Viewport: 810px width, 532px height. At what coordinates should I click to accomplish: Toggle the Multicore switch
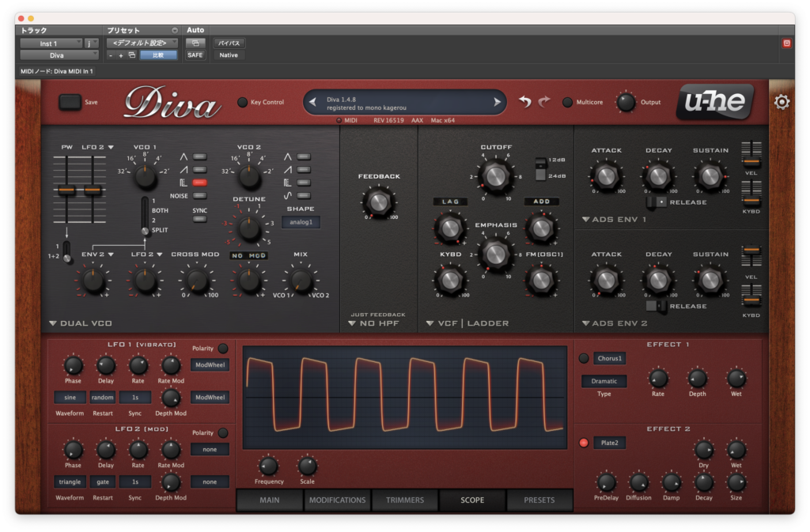pos(567,102)
